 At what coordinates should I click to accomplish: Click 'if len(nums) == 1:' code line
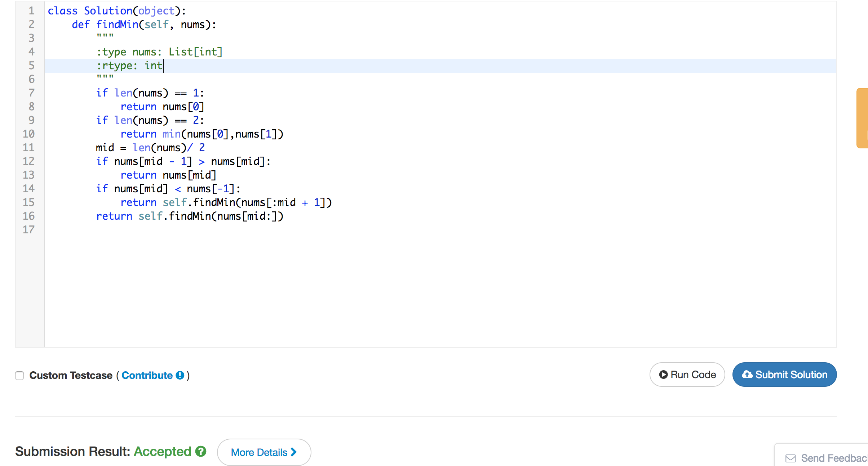(x=150, y=93)
